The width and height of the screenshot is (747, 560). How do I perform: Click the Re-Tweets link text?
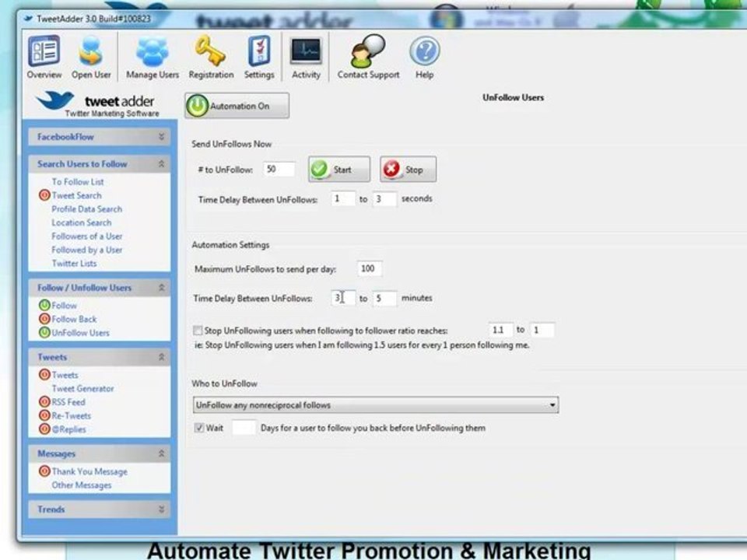(71, 415)
